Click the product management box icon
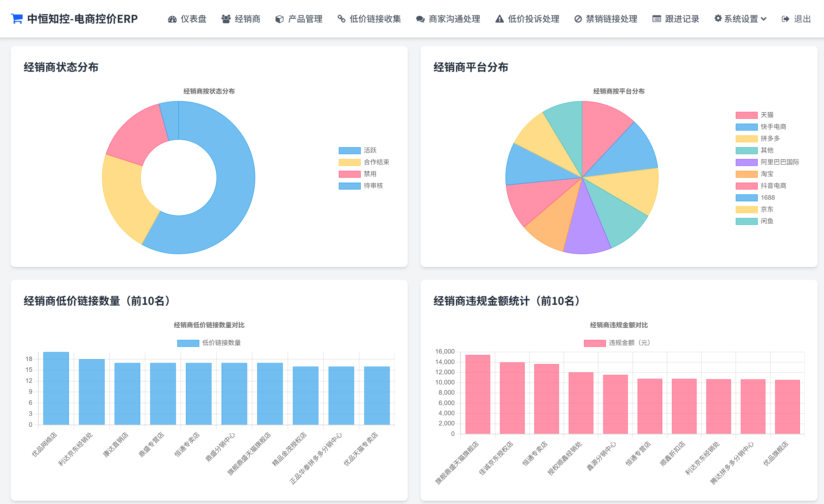The image size is (824, 504). click(279, 19)
